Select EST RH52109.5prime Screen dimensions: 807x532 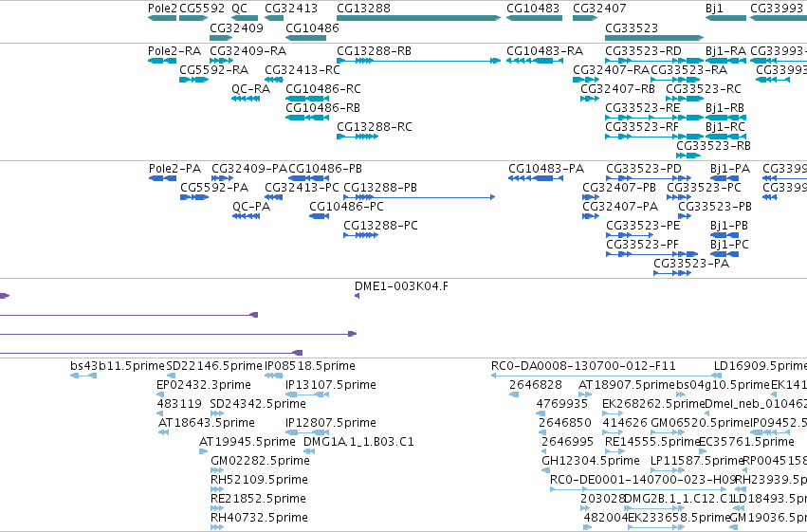click(x=217, y=489)
